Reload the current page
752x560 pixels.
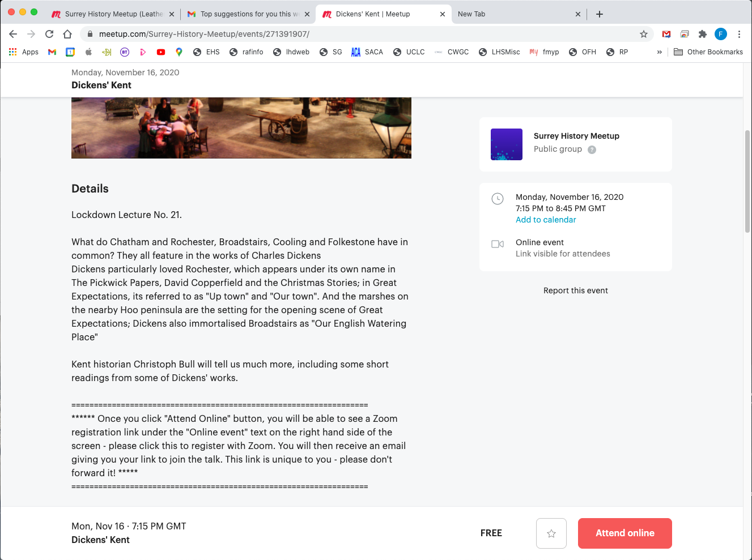coord(49,34)
